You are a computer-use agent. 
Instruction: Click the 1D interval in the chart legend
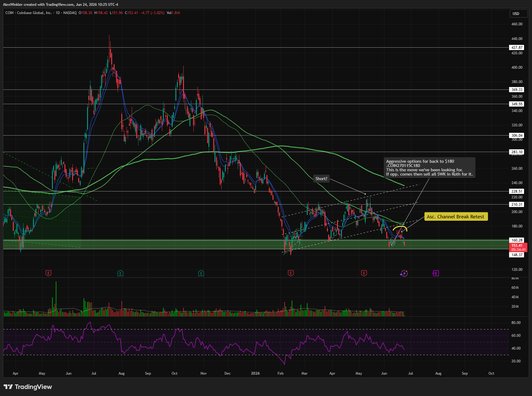(57, 13)
